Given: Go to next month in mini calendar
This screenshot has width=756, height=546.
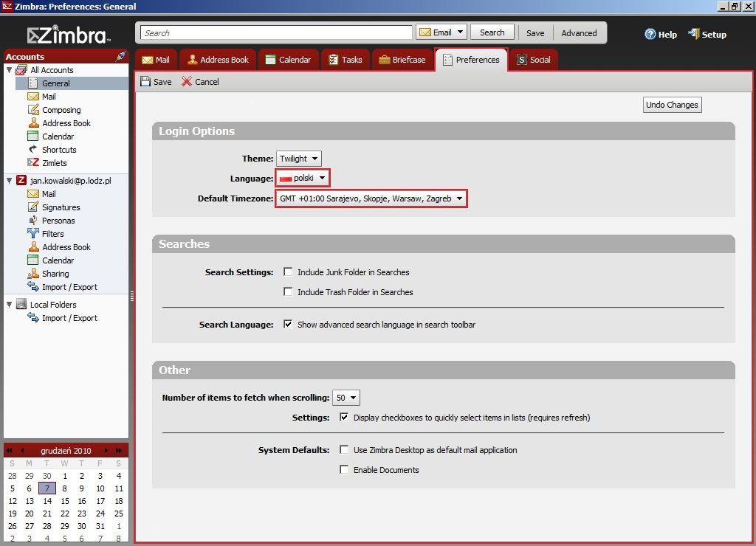Looking at the screenshot, I should 106,451.
